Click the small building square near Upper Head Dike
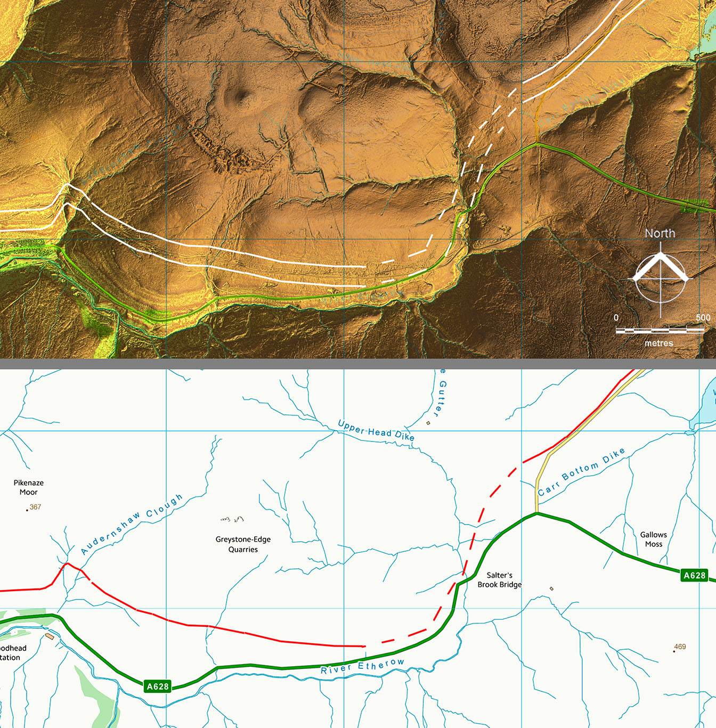This screenshot has width=716, height=728. (x=428, y=423)
